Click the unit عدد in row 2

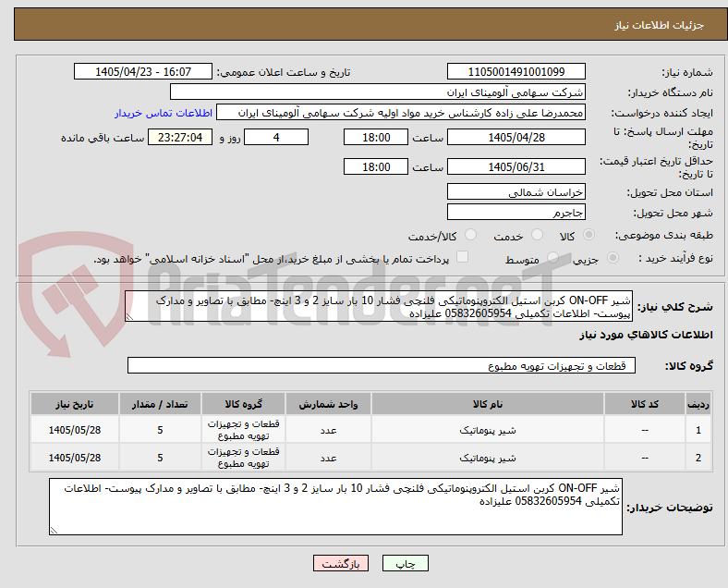point(328,458)
